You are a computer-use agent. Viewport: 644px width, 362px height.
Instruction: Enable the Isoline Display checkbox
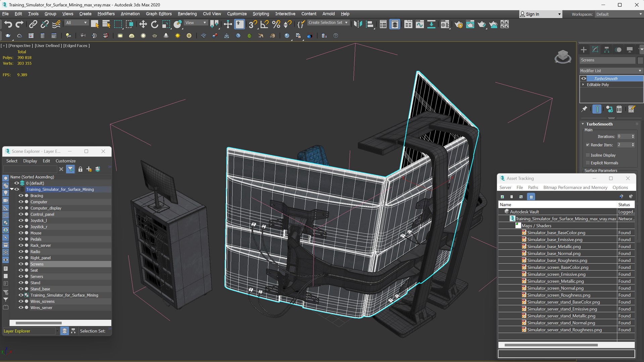[x=588, y=155]
